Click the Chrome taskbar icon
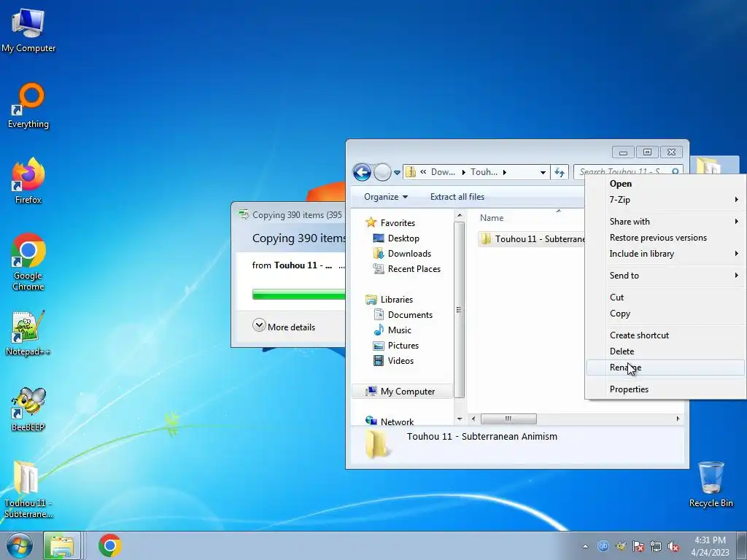 [x=110, y=545]
